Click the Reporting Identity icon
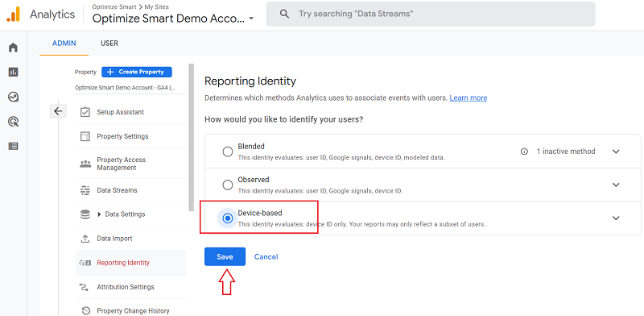The image size is (644, 316). pyautogui.click(x=85, y=263)
